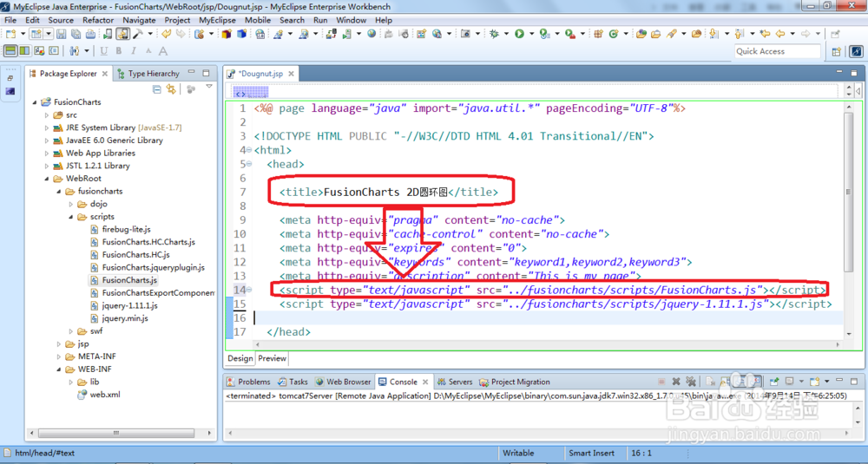Image resolution: width=868 pixels, height=464 pixels.
Task: Click Collapse All icon in Package Explorer
Action: coord(156,89)
